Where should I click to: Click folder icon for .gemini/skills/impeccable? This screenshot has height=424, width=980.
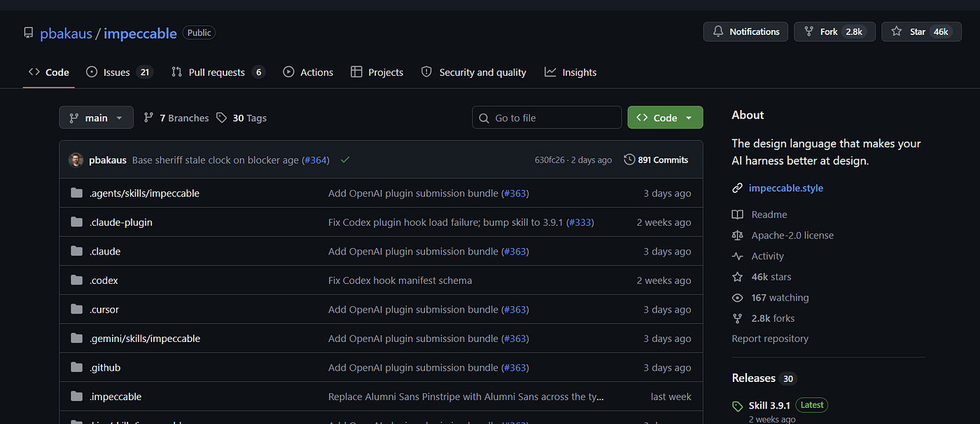pyautogui.click(x=76, y=338)
